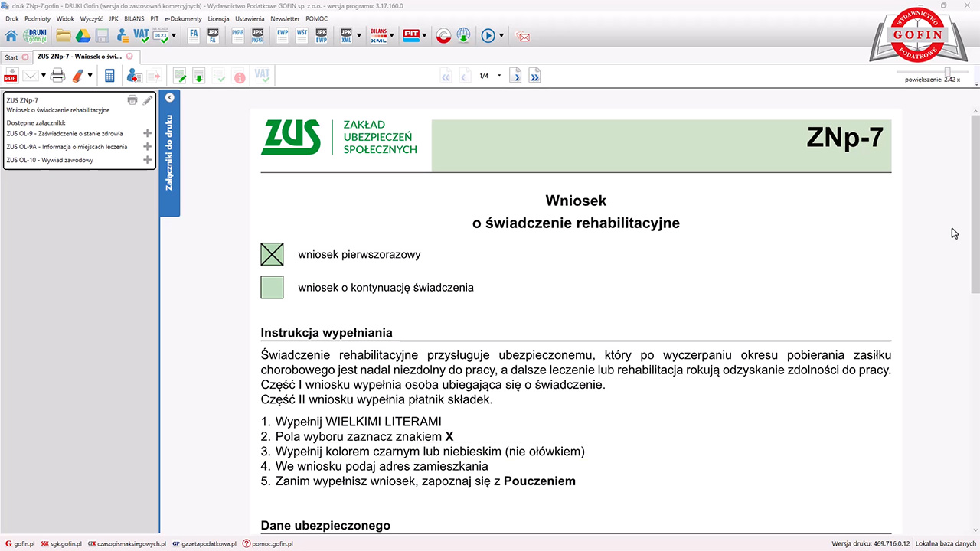Open the Druk menu
Image resolution: width=980 pixels, height=551 pixels.
pos(11,18)
